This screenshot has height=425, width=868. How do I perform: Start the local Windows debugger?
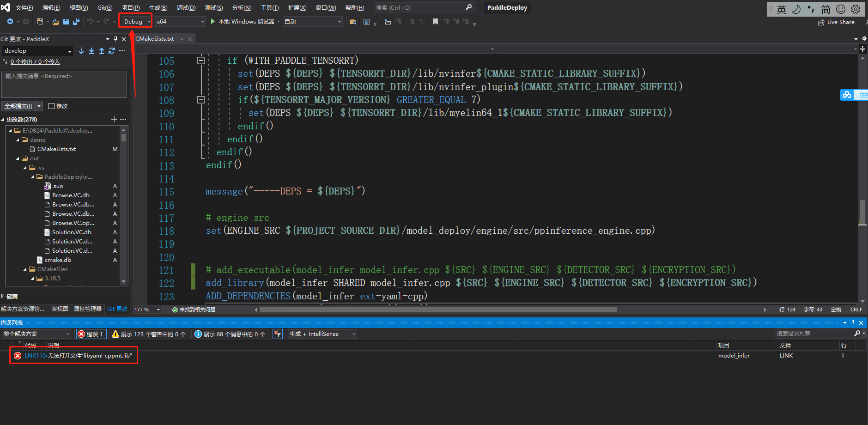click(243, 22)
